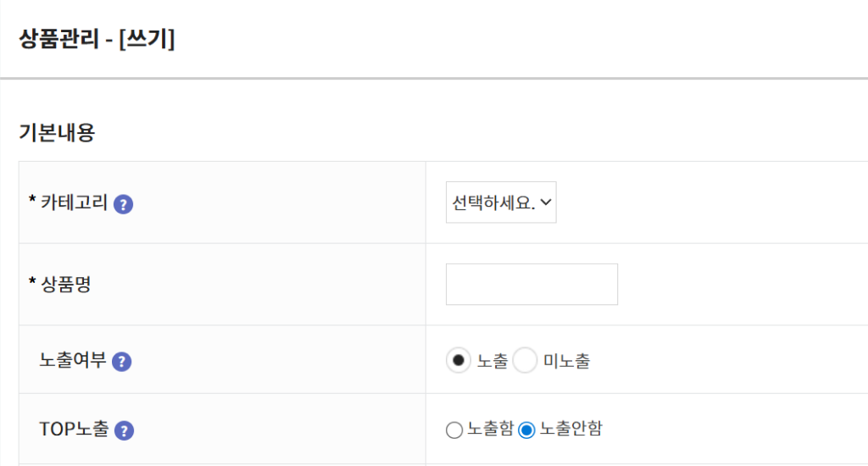Click the help icon beside 카테고리
Screen dimensions: 868x466
point(124,204)
